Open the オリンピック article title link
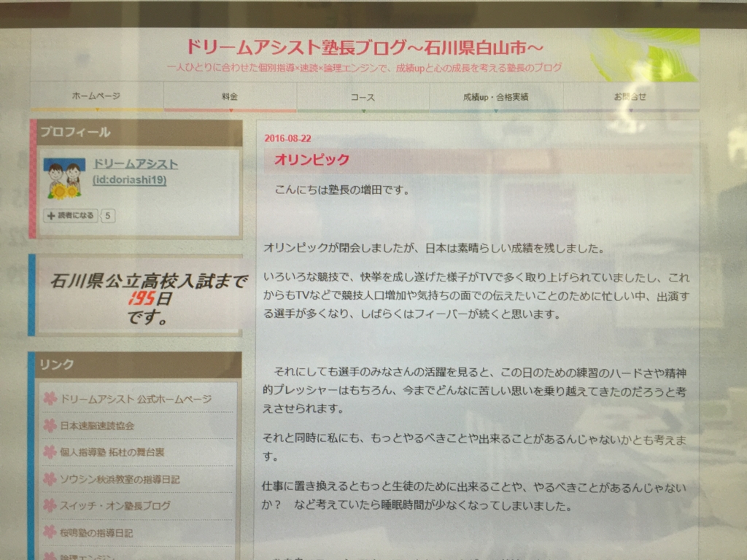The width and height of the screenshot is (747, 560). pyautogui.click(x=310, y=159)
